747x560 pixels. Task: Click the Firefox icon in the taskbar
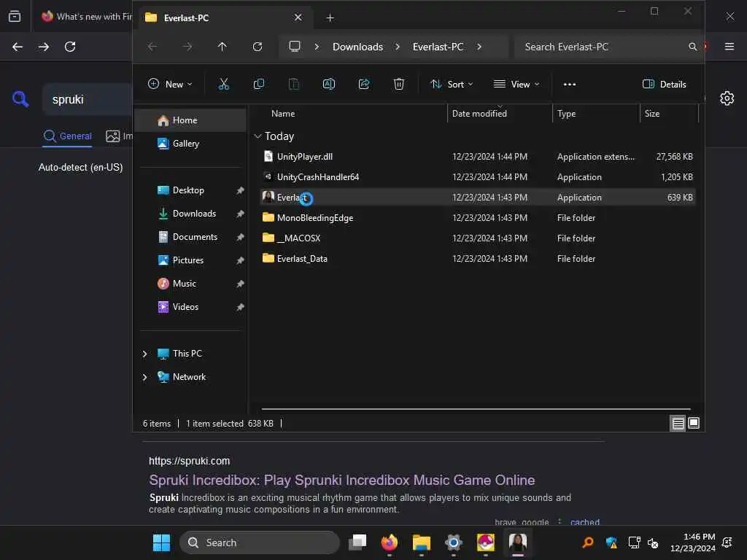click(390, 542)
